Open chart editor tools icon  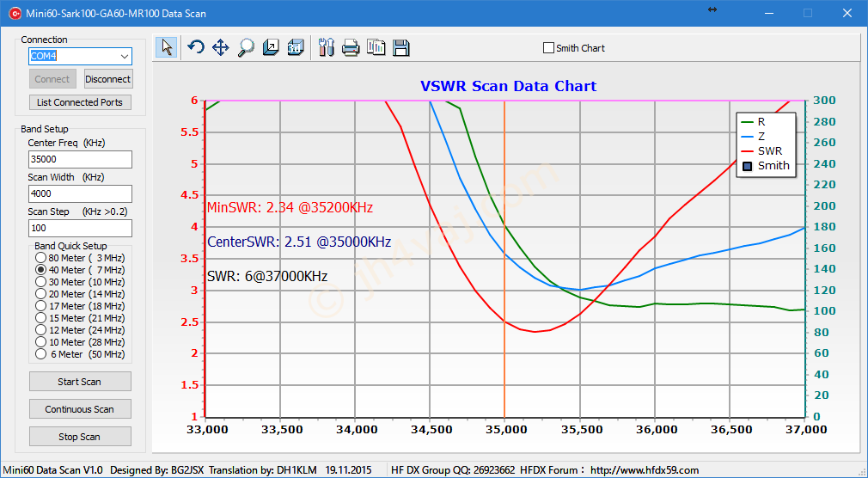327,47
